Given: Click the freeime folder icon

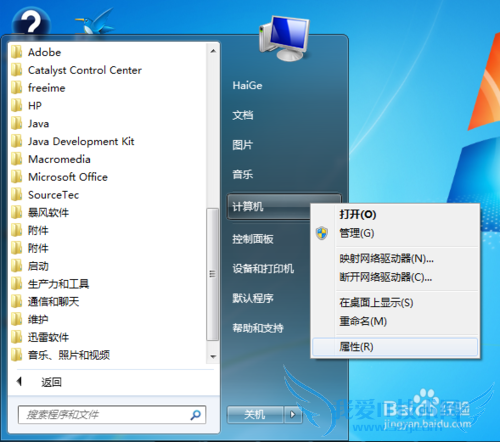Looking at the screenshot, I should (17, 88).
